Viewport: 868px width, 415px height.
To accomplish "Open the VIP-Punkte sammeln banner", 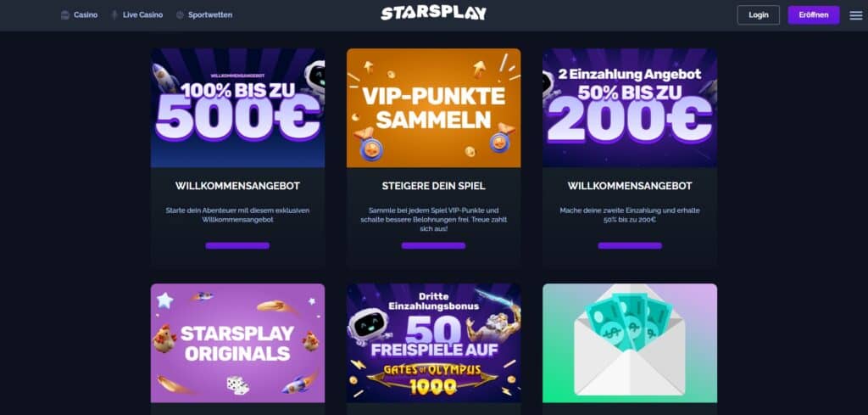I will tap(433, 108).
